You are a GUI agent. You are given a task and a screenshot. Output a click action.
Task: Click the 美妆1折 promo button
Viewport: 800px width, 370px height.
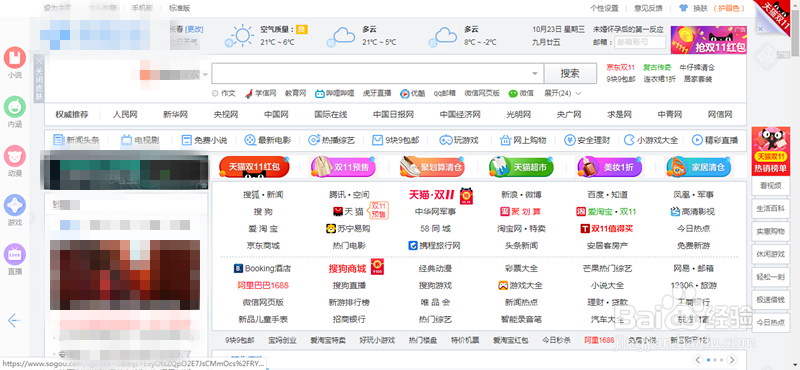(x=610, y=167)
